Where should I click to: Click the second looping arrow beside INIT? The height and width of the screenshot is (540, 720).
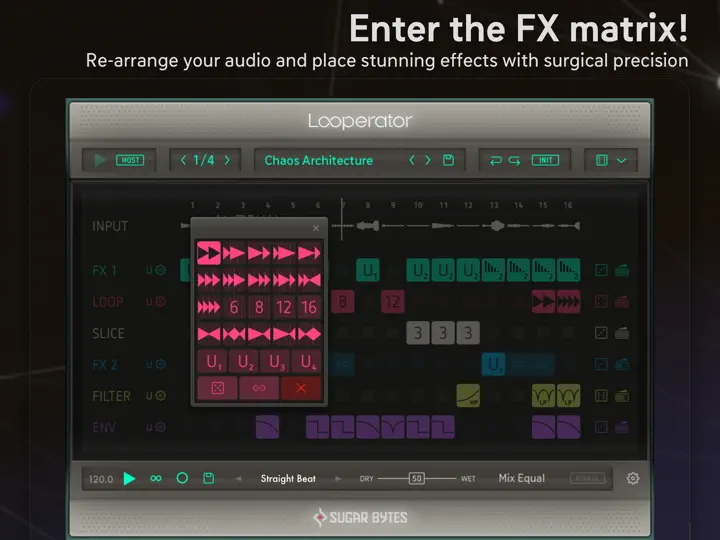point(514,161)
